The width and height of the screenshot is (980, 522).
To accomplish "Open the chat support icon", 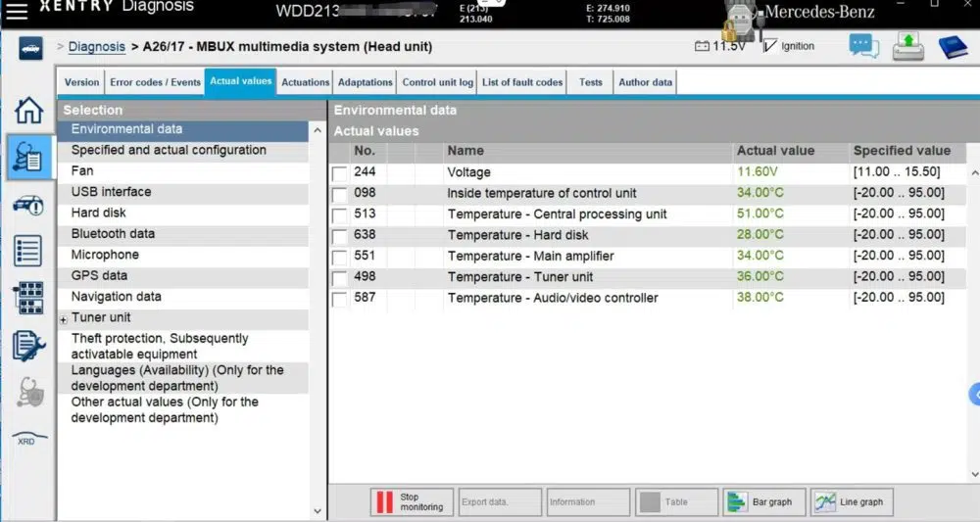I will (x=863, y=46).
